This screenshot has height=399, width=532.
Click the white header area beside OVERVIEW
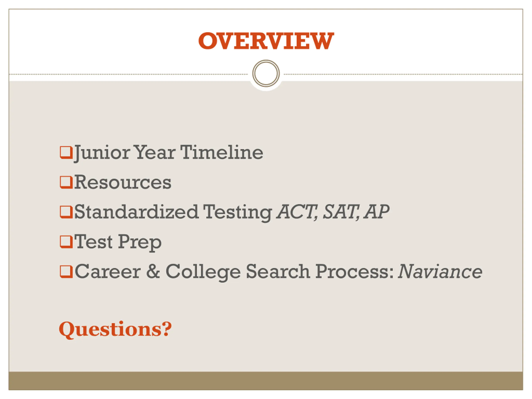click(103, 41)
